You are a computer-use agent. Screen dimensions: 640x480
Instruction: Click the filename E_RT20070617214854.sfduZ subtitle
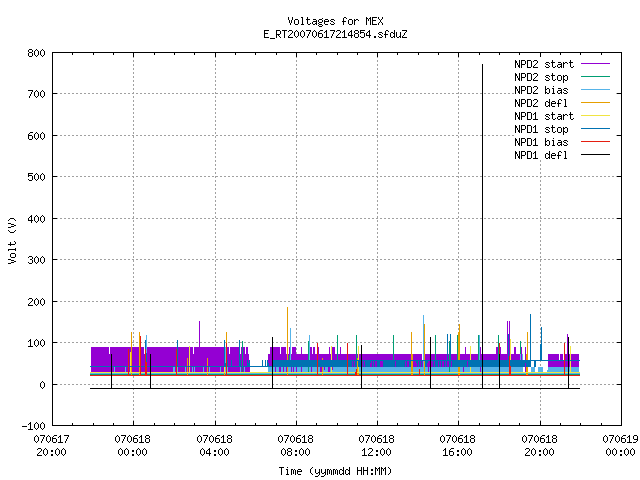click(x=335, y=34)
